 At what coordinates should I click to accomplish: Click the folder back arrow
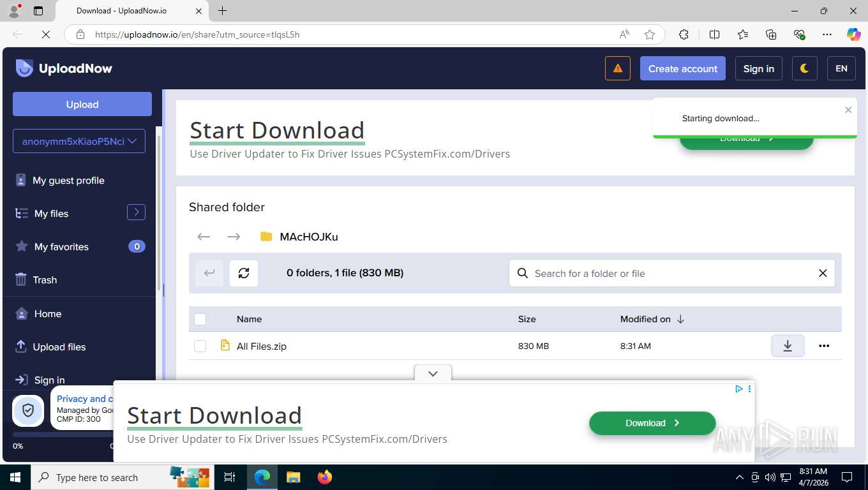[x=204, y=237]
